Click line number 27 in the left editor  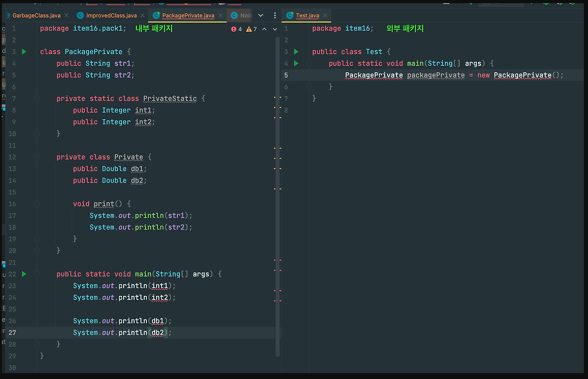click(12, 332)
